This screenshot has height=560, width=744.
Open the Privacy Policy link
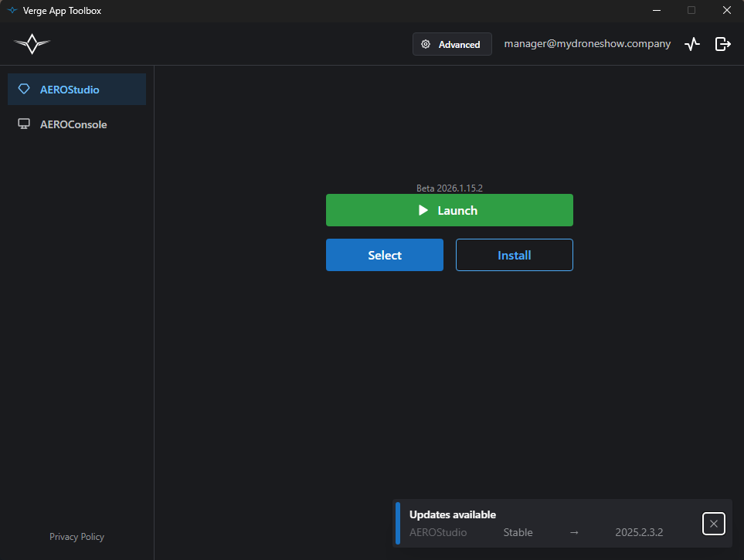[76, 537]
